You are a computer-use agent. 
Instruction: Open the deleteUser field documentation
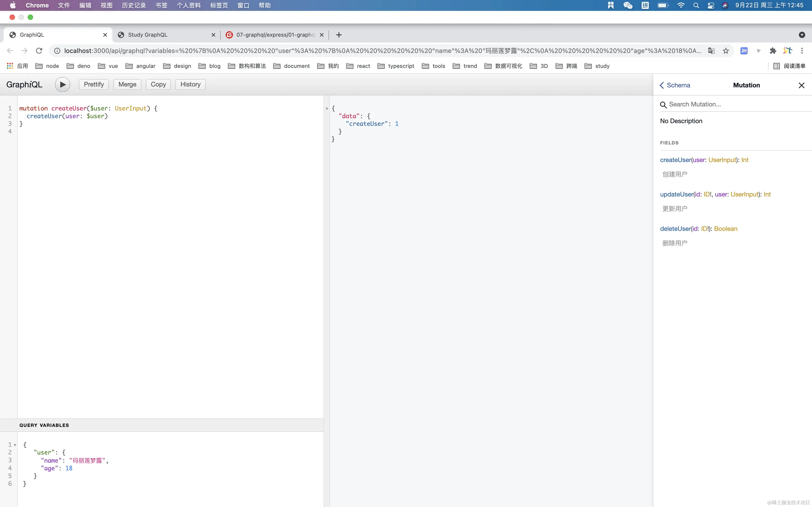[x=675, y=229]
